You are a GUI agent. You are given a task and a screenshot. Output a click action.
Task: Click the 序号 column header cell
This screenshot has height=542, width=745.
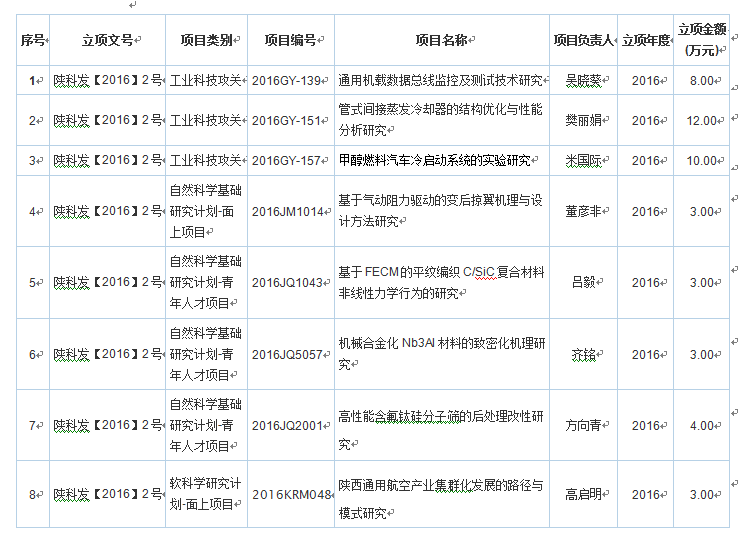click(32, 40)
